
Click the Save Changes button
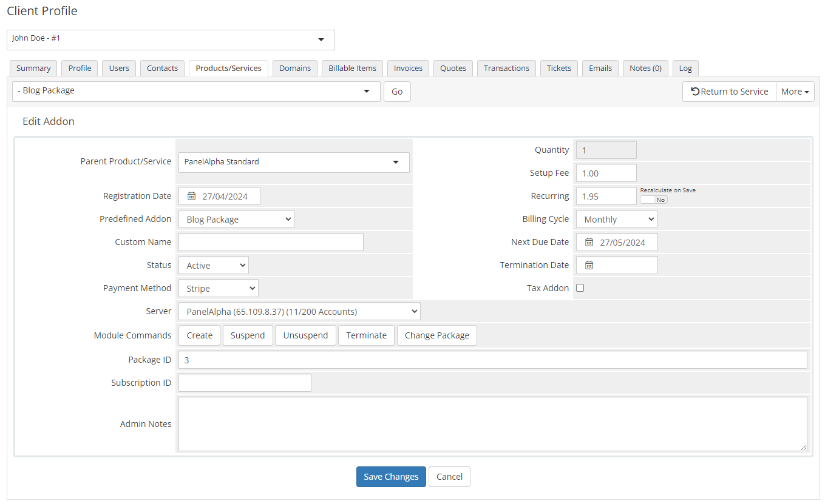point(390,476)
